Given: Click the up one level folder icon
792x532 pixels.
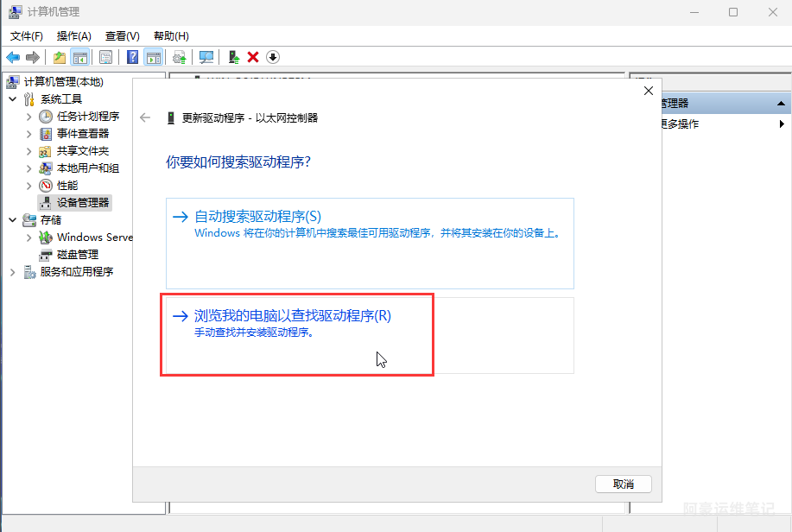Looking at the screenshot, I should (x=59, y=57).
